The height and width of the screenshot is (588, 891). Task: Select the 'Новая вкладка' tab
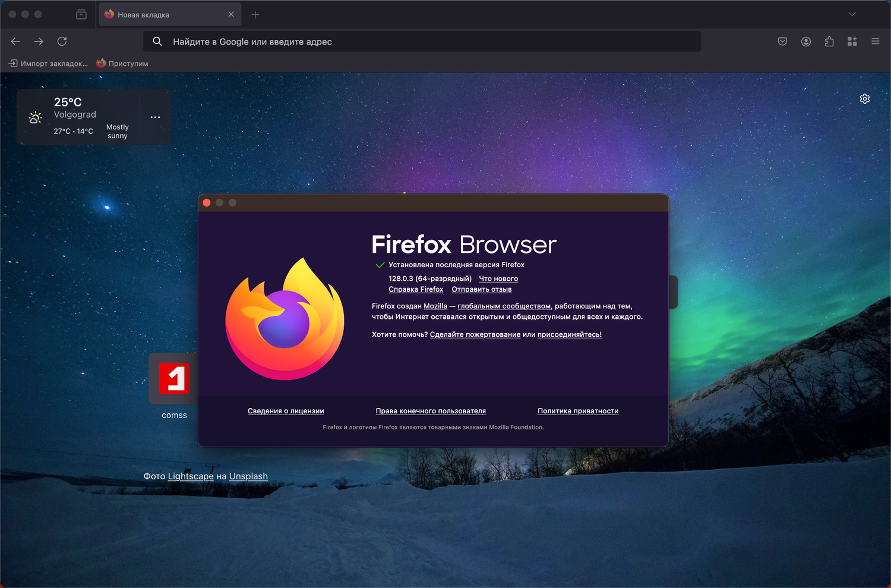170,14
